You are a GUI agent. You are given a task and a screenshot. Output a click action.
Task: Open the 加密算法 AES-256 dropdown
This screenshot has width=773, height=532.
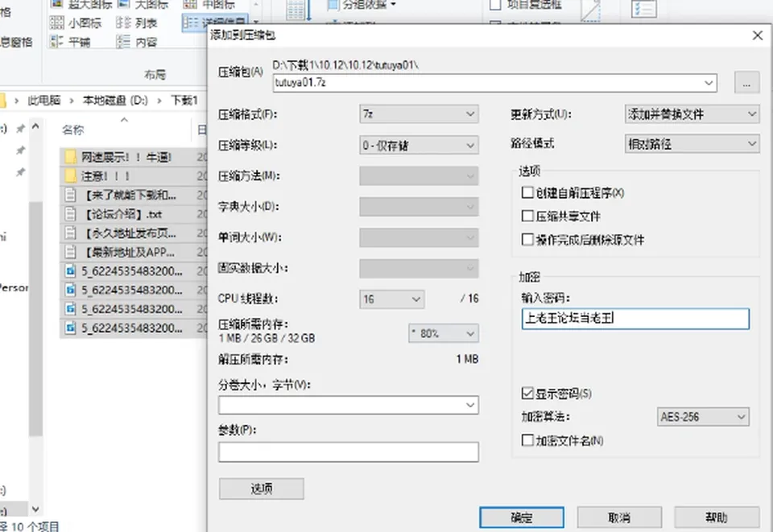(x=703, y=417)
